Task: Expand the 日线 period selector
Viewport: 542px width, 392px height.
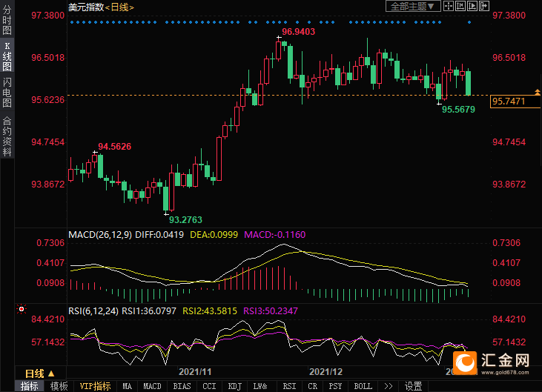Action: (x=40, y=373)
